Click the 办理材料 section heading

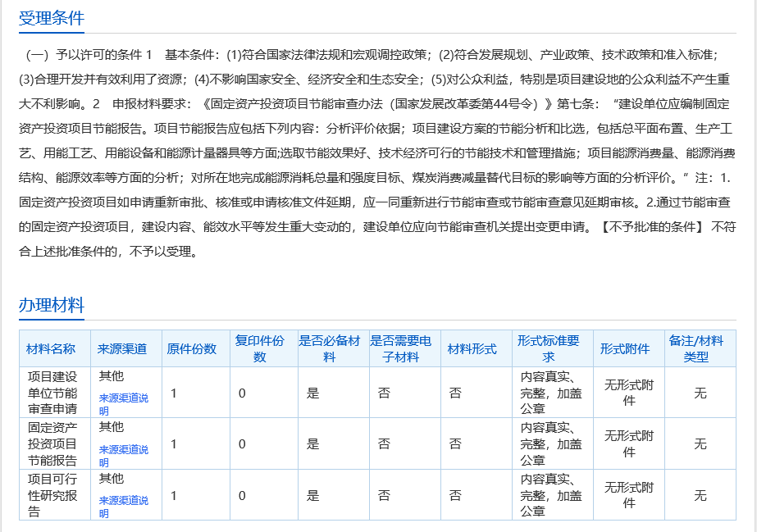point(51,306)
